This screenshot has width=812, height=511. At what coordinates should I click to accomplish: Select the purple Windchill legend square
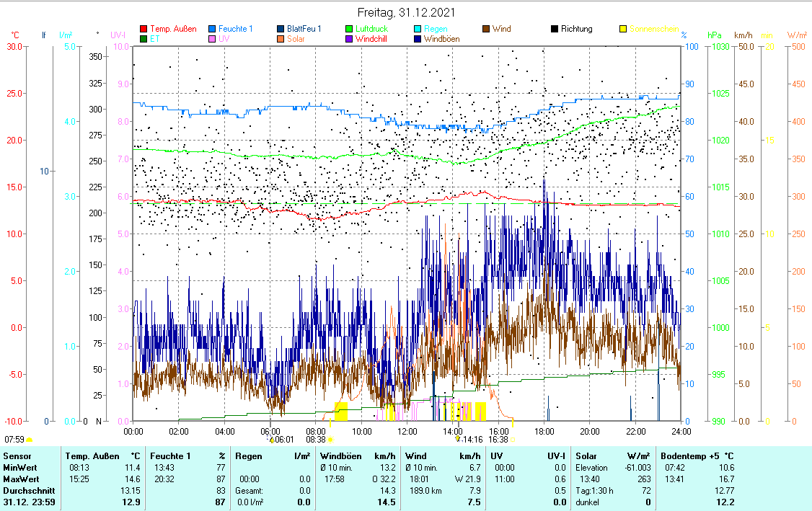[x=349, y=39]
